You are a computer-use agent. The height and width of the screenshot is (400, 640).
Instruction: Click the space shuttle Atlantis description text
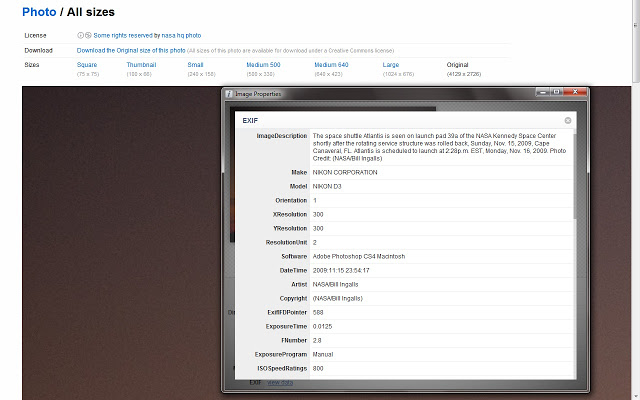coord(439,147)
